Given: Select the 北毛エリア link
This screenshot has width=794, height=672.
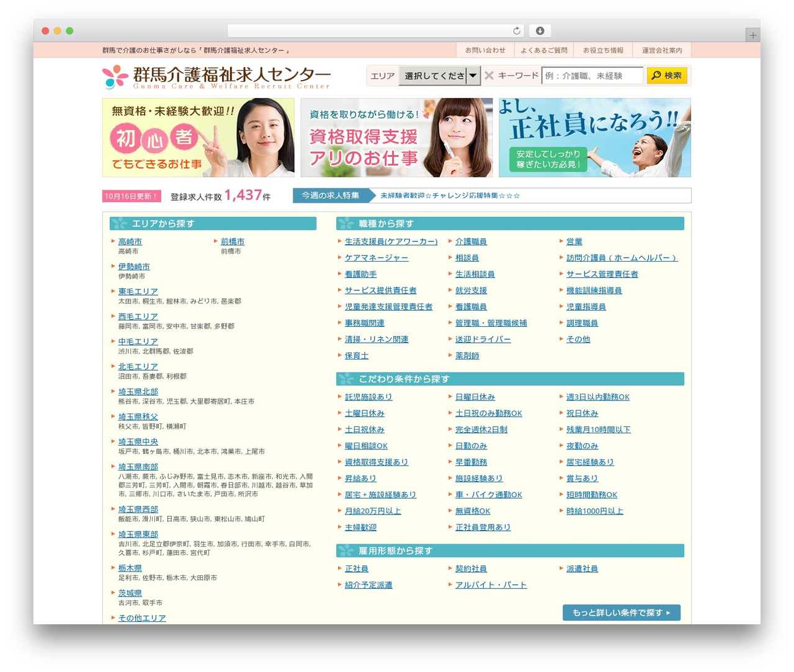Looking at the screenshot, I should (x=138, y=366).
